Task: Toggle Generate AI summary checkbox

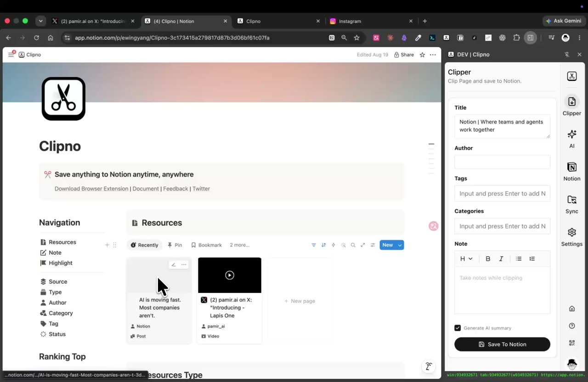Action: [x=458, y=328]
